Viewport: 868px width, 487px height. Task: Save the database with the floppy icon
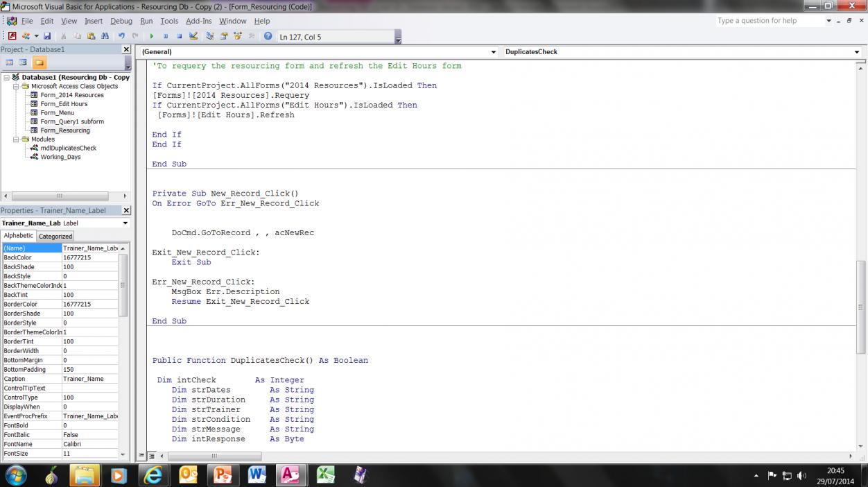pos(47,36)
